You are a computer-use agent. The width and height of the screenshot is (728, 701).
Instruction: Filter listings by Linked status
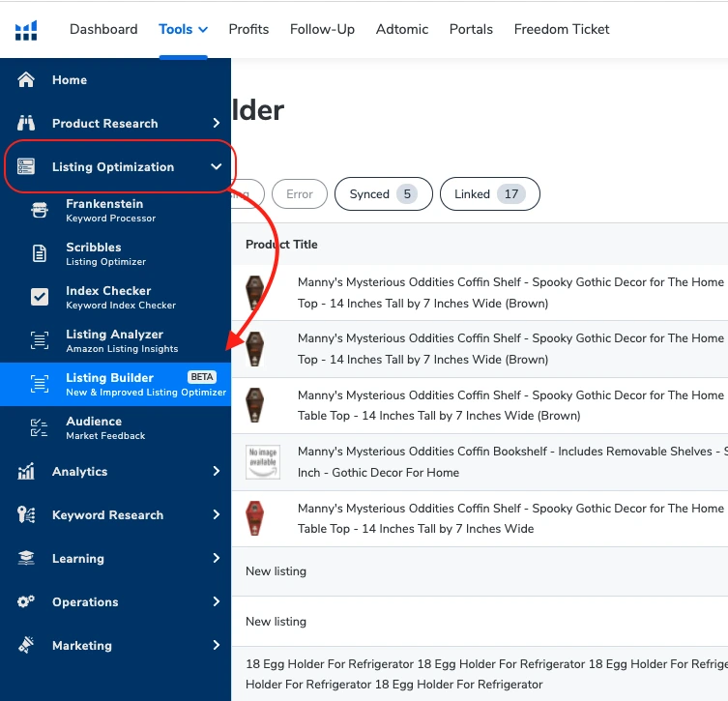(489, 194)
